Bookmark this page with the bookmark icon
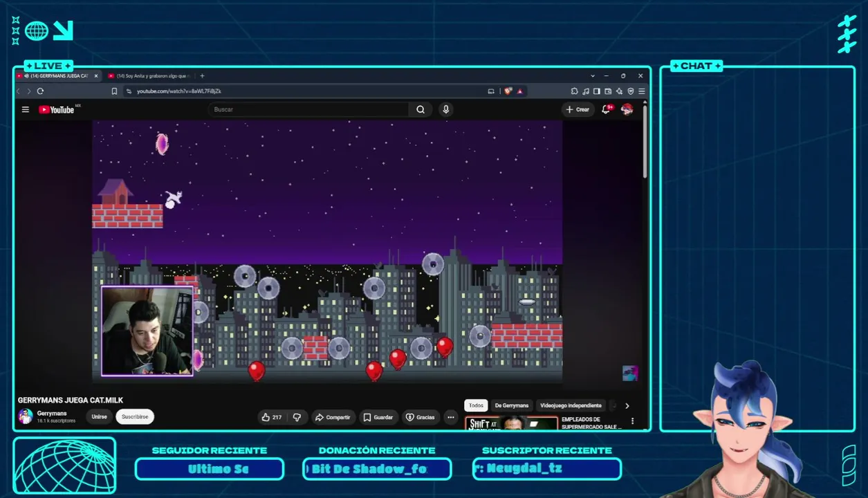Screen dimensions: 868x498 pos(114,91)
